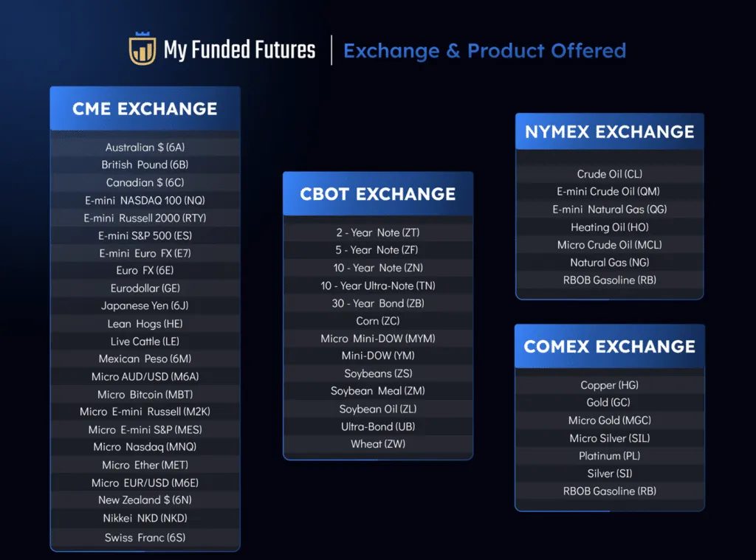The image size is (756, 560).
Task: Choose Micro Mini-DOW (MYM) entry
Action: point(377,339)
